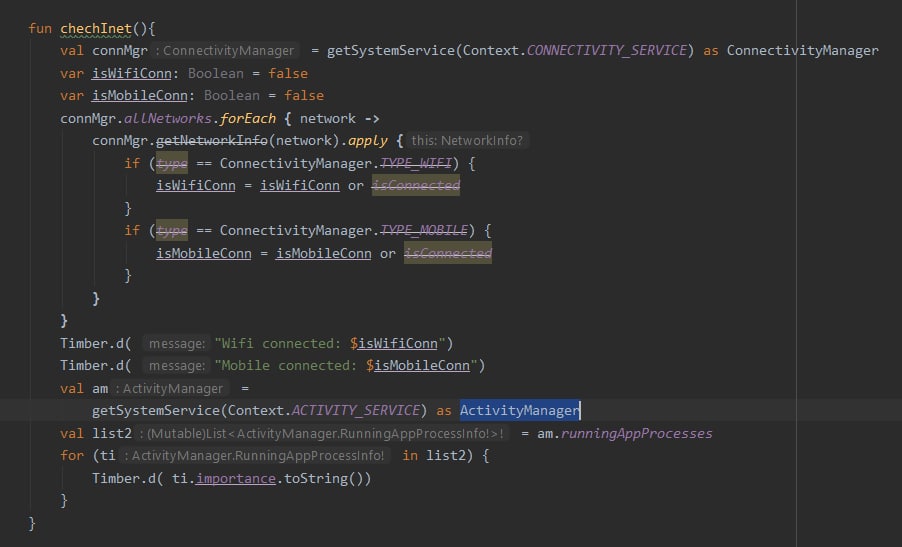The image size is (902, 547).
Task: Click the "runningAppProcesses" property
Action: (x=637, y=434)
